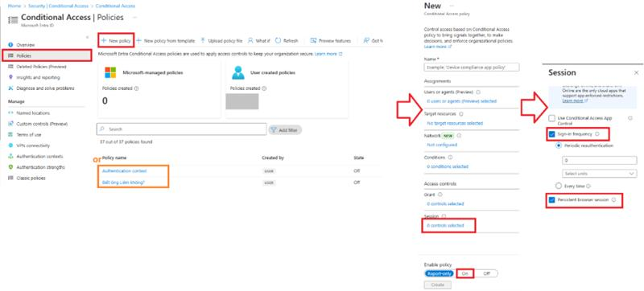The width and height of the screenshot is (644, 291).
Task: Click the filter funnel icon in Add filter
Action: (x=274, y=130)
